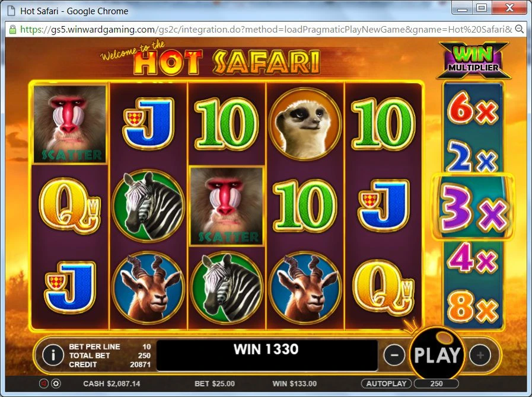Click the 4x win multiplier
This screenshot has height=397, width=532.
[473, 258]
